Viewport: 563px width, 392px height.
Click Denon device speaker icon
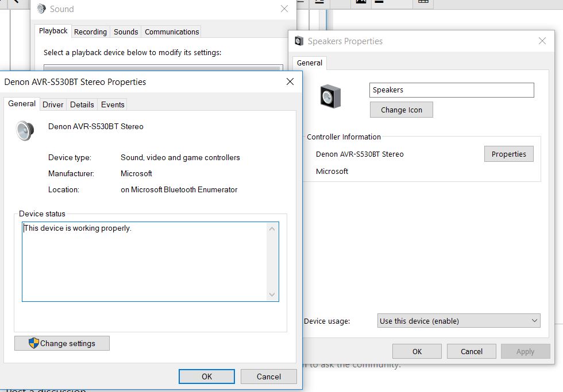click(25, 130)
